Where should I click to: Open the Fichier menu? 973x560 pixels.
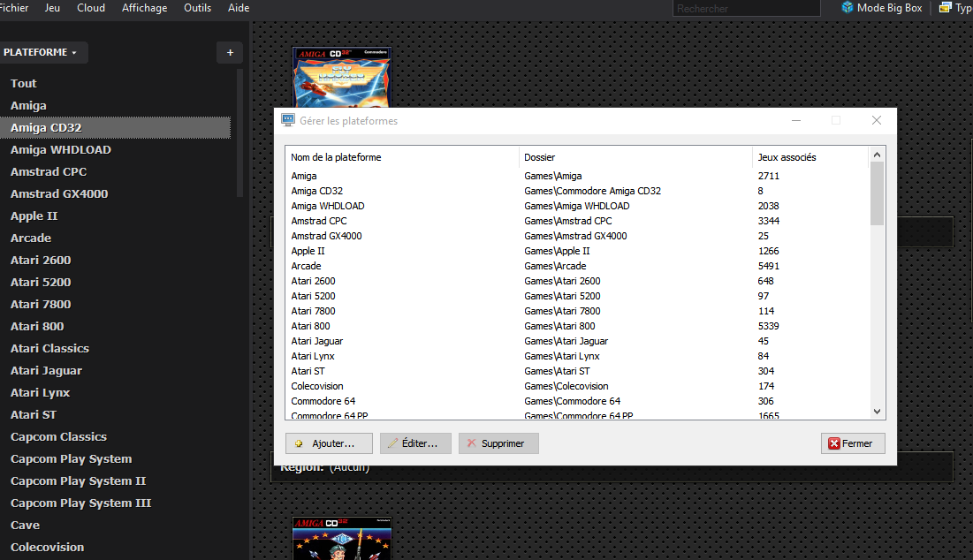point(14,7)
